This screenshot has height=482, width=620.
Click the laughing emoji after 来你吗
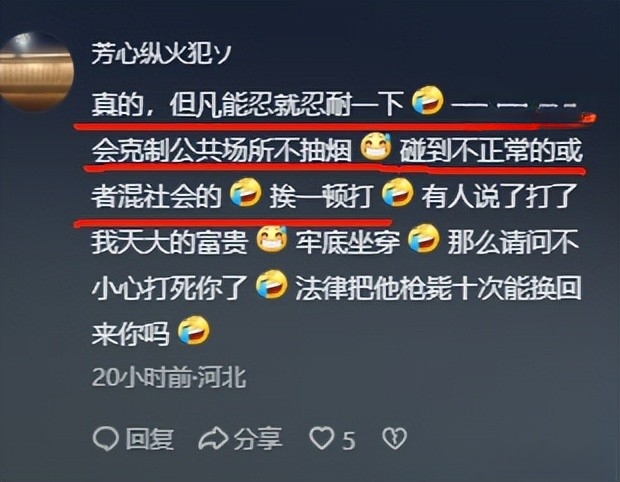[194, 331]
